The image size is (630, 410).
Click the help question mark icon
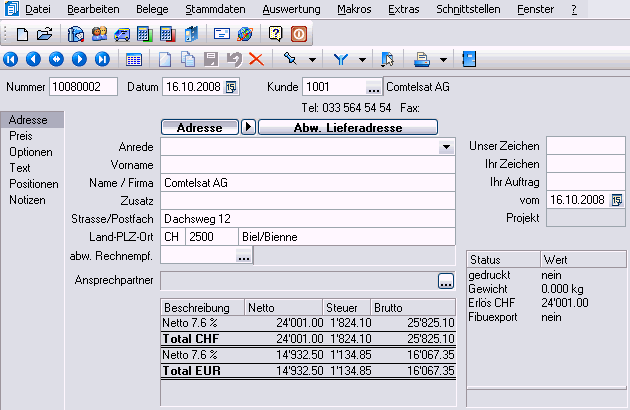[277, 34]
